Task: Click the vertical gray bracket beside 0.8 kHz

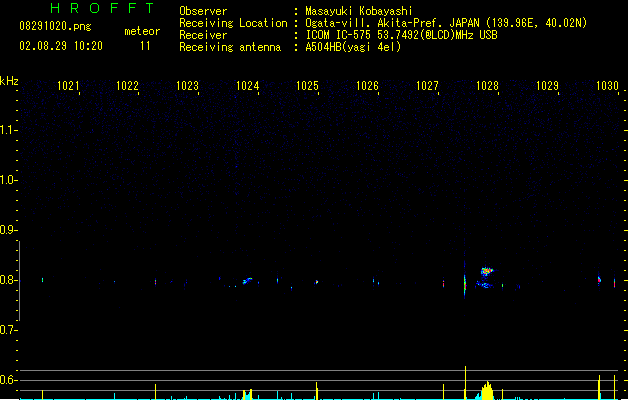Action: tap(19, 281)
